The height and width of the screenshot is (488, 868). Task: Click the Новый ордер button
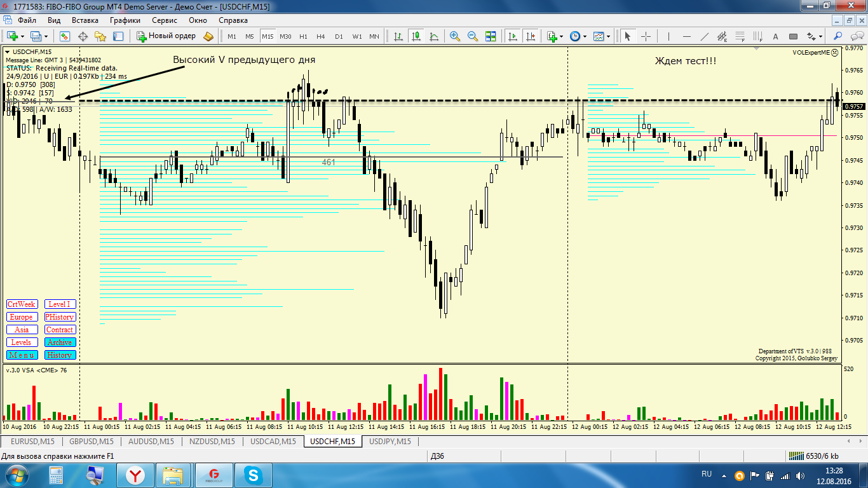[167, 36]
